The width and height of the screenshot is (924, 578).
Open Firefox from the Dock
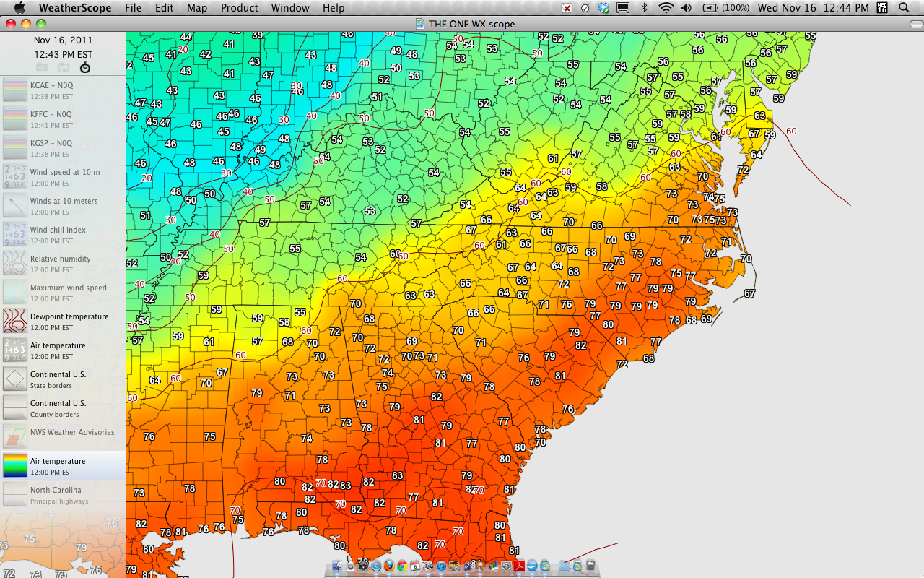click(x=389, y=566)
